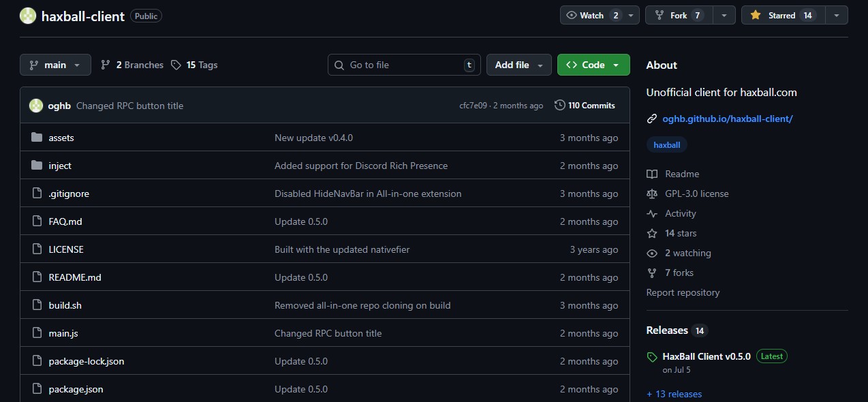Click the tag icon beside 15 Tags
This screenshot has height=402, width=868.
pyautogui.click(x=176, y=65)
